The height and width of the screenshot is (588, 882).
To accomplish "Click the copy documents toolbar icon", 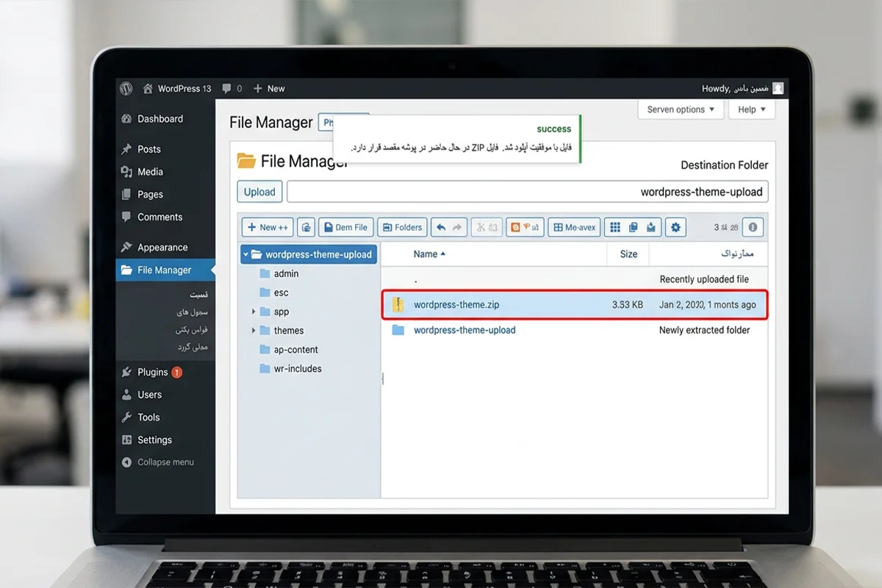I will [x=306, y=227].
